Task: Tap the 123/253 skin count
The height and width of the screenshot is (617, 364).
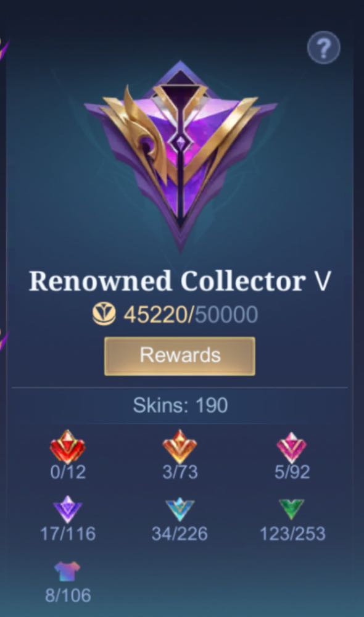Action: tap(292, 534)
